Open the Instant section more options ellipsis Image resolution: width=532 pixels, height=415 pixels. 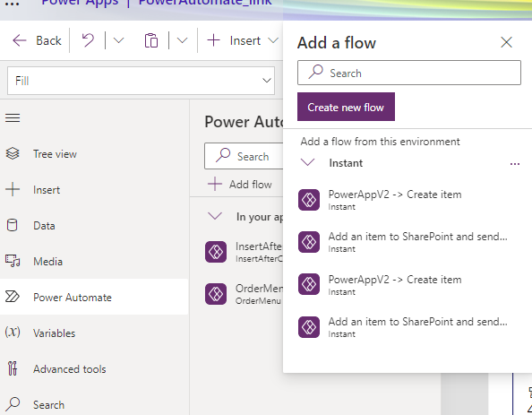(515, 164)
